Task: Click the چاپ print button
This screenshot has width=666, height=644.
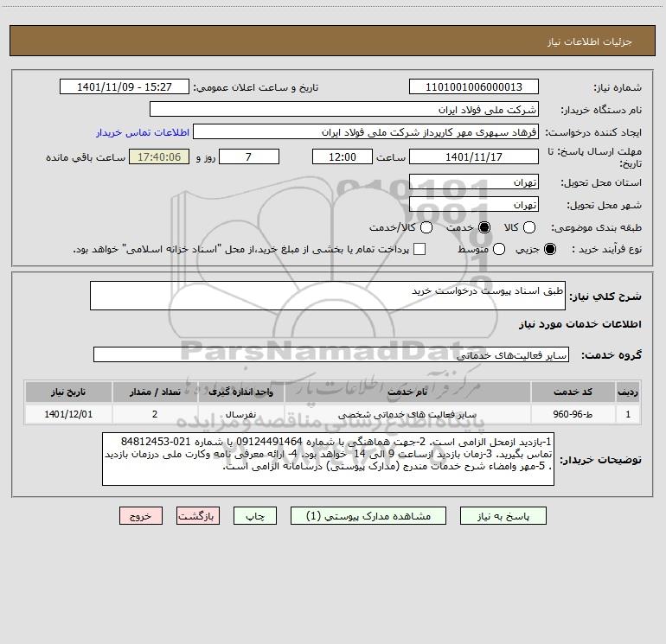Action: coord(255,516)
